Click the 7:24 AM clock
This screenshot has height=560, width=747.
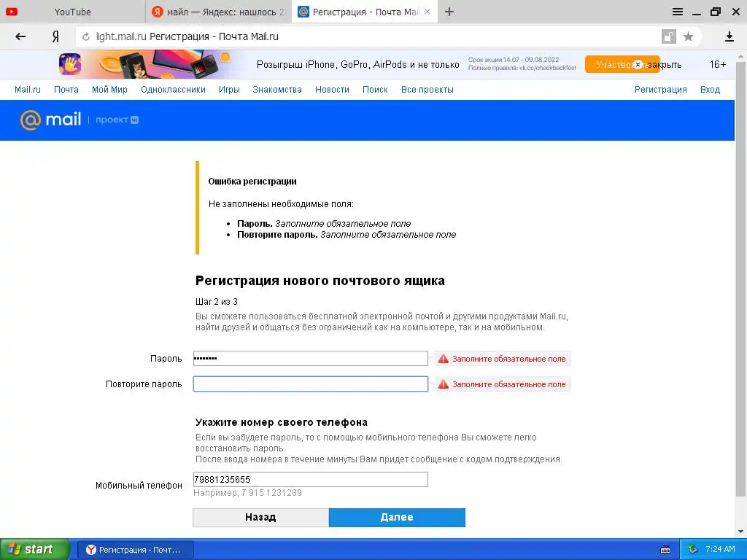click(x=720, y=550)
